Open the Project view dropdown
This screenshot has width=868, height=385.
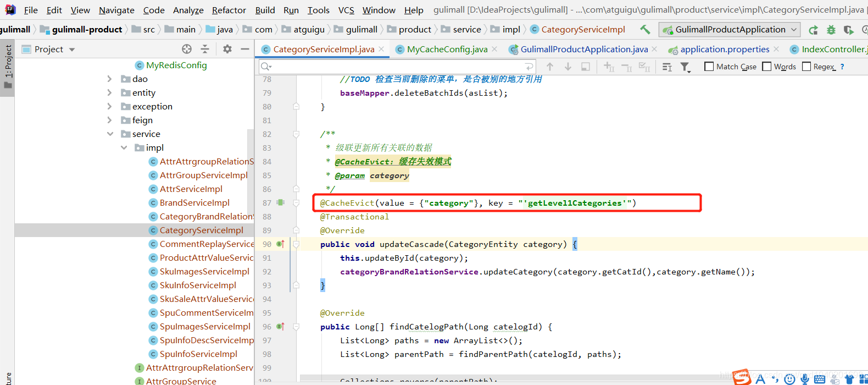click(x=72, y=50)
